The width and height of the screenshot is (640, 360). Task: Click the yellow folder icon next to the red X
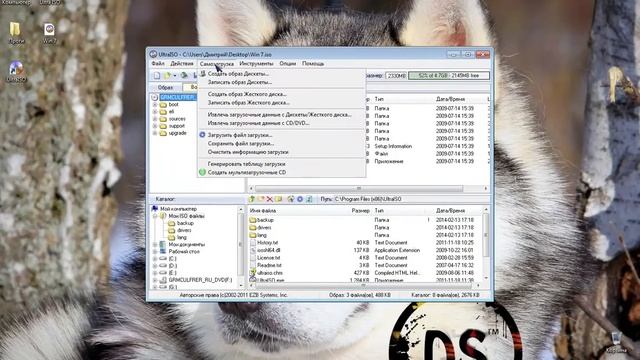tap(279, 199)
